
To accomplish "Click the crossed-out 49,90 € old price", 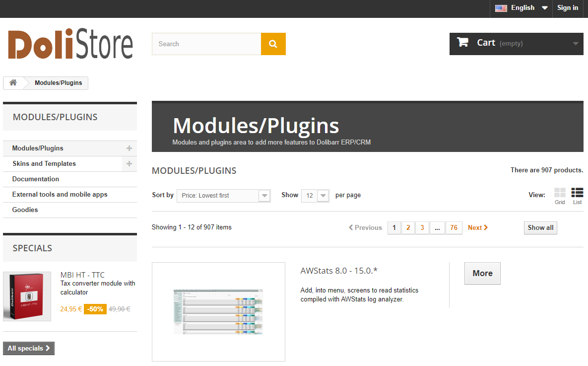I will [x=119, y=309].
